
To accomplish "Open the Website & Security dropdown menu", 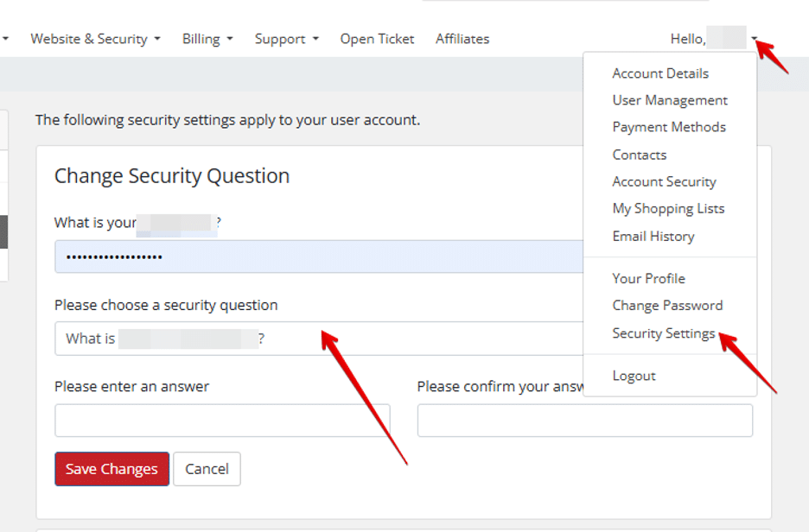I will click(x=95, y=39).
